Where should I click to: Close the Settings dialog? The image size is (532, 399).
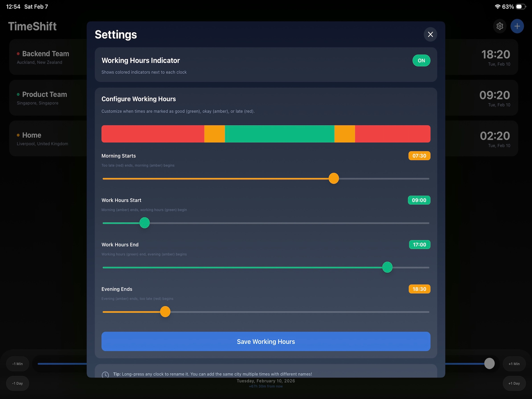point(430,34)
